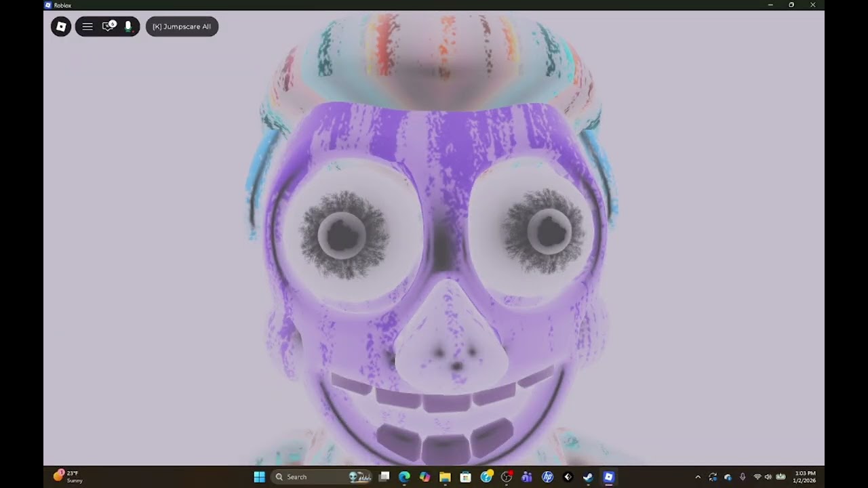
Task: Open the Windows Start menu
Action: point(259,477)
